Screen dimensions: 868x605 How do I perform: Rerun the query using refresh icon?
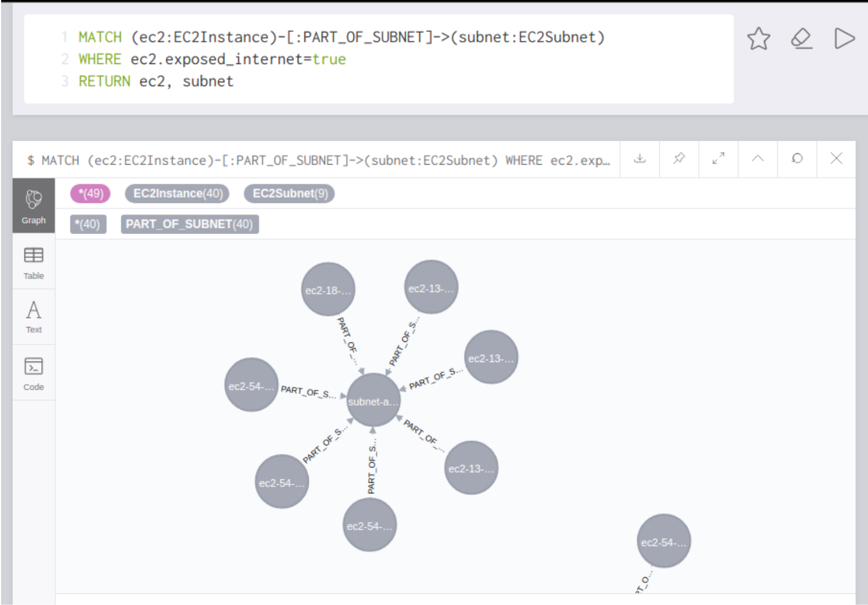(797, 158)
